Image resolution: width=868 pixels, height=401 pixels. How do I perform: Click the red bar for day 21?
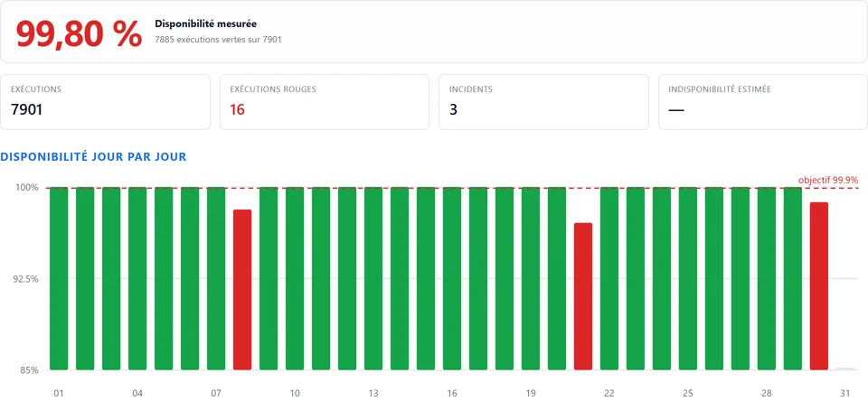pyautogui.click(x=583, y=296)
